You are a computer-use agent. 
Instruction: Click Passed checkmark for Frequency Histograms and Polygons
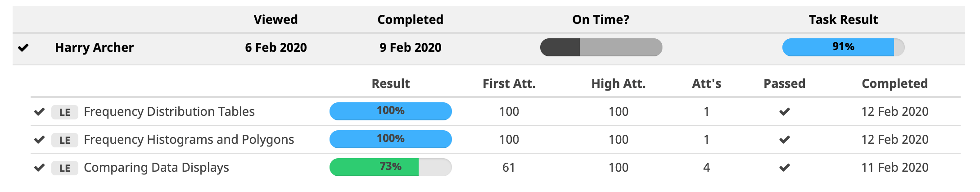coord(785,140)
